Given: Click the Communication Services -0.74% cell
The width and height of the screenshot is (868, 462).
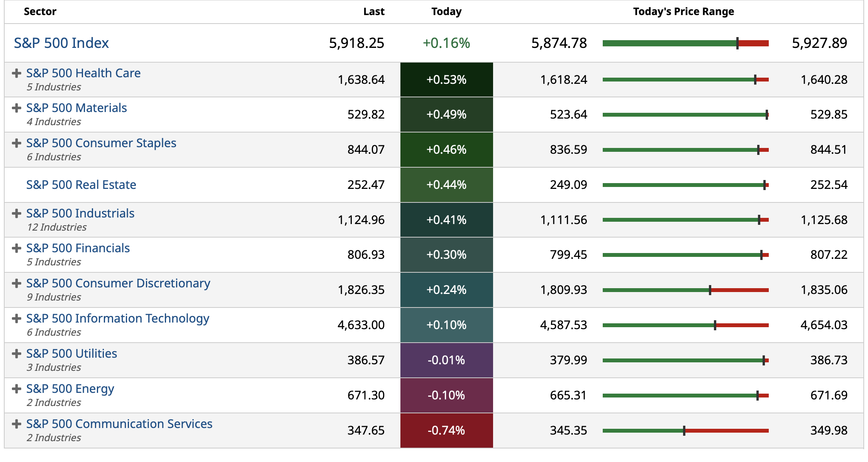Looking at the screenshot, I should [446, 430].
